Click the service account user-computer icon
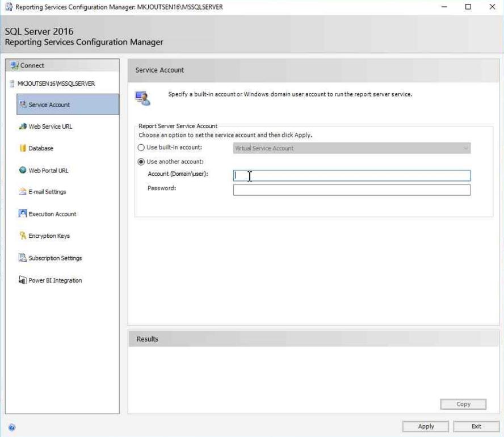The width and height of the screenshot is (504, 437). [x=142, y=98]
